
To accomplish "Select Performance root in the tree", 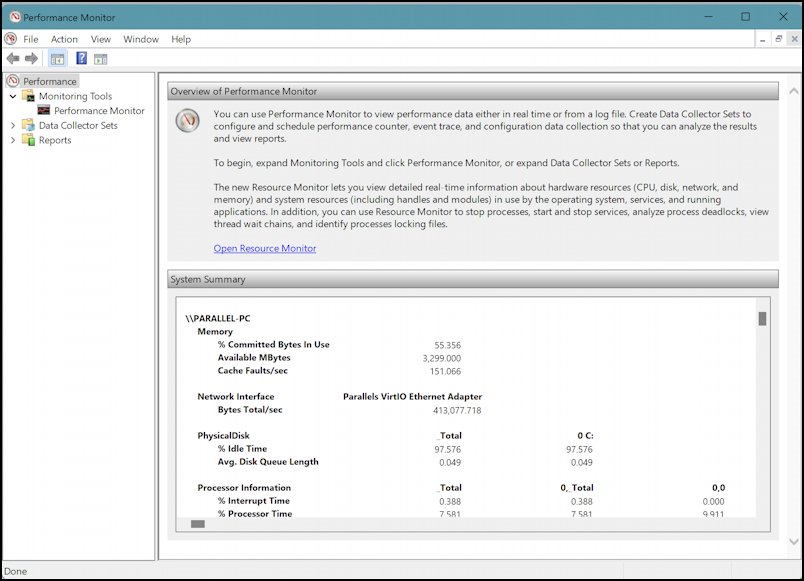I will pyautogui.click(x=50, y=82).
